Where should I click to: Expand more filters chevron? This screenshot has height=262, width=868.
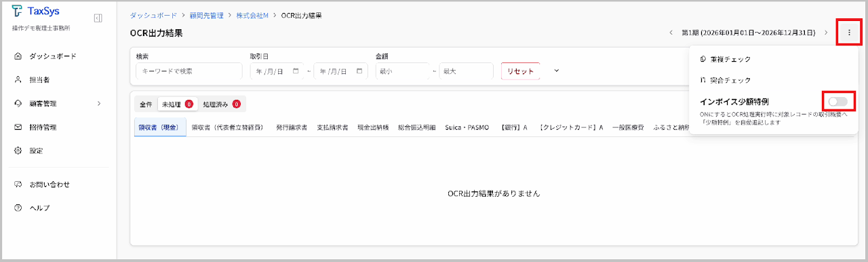tap(557, 71)
